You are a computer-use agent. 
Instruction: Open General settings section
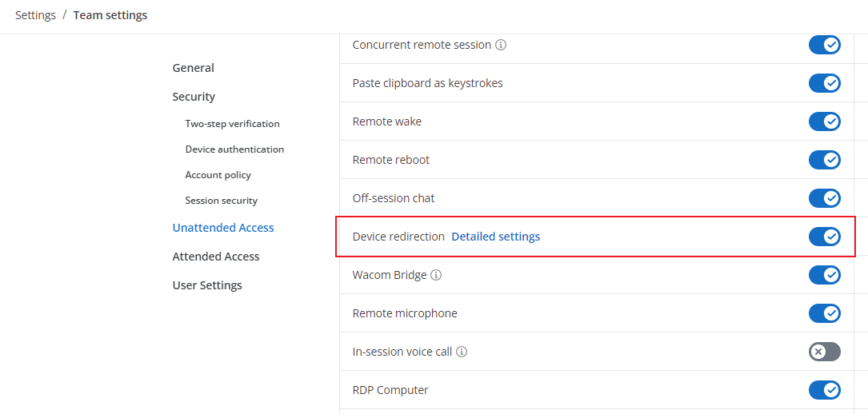coord(193,68)
